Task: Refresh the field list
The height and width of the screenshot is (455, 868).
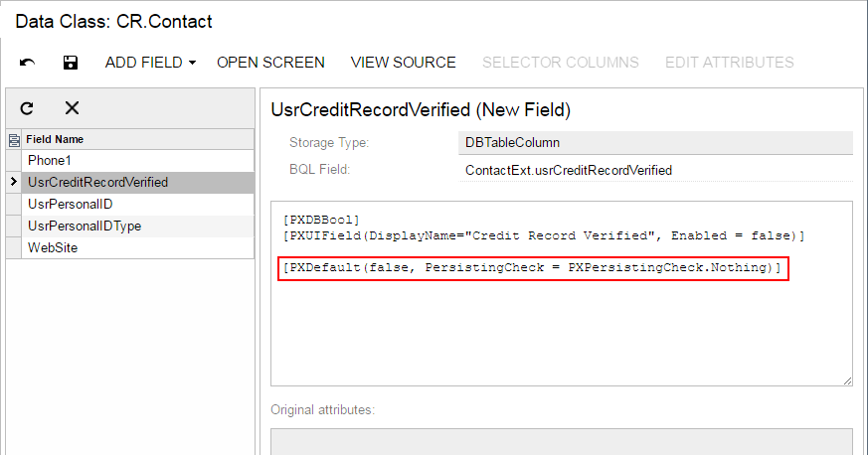Action: [x=28, y=108]
